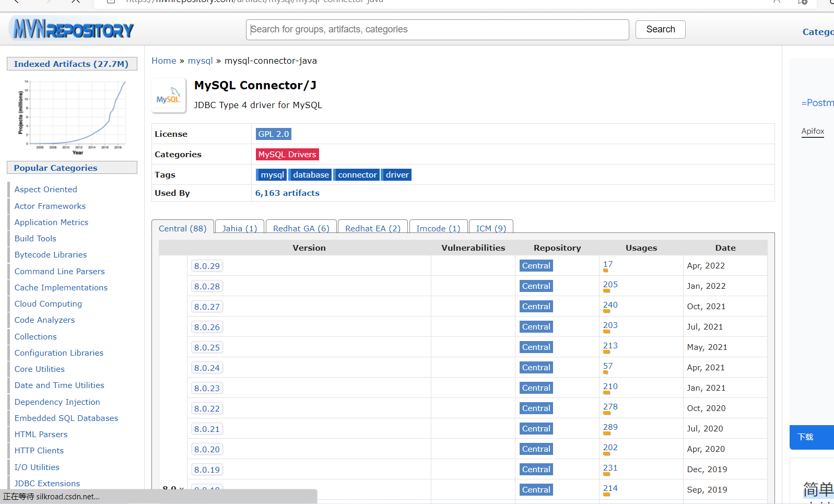Open the HTML Parsers category
Viewport: 834px width, 504px height.
click(x=41, y=434)
